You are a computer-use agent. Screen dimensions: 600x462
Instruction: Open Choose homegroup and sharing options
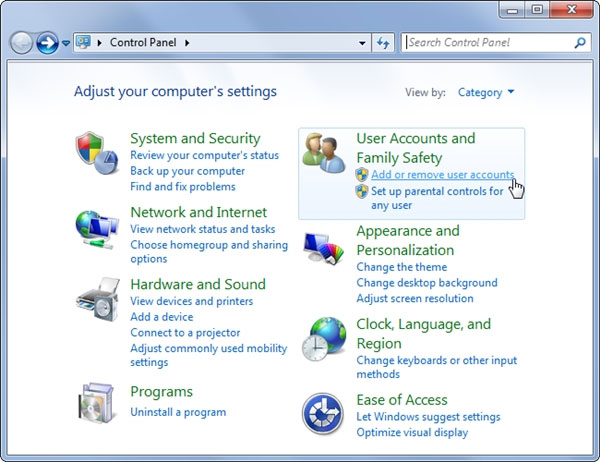209,251
